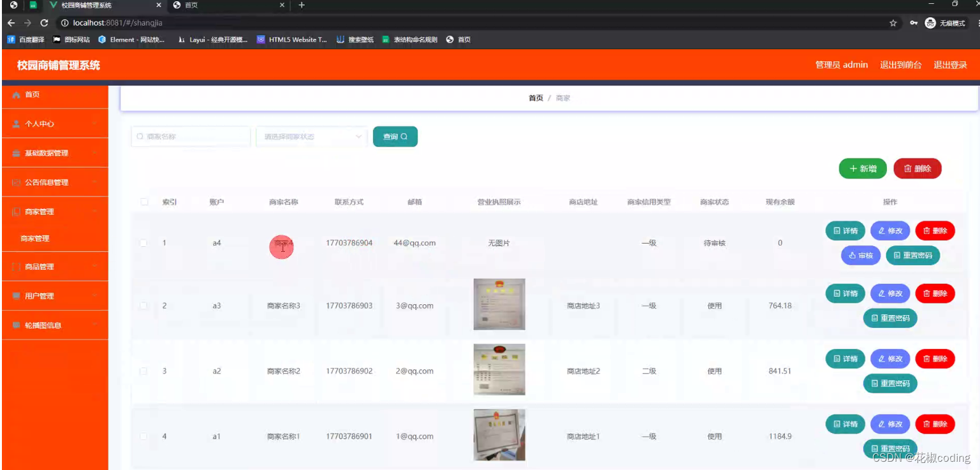Open the 请选择商家状态 dropdown
This screenshot has width=980, height=470.
[x=311, y=136]
